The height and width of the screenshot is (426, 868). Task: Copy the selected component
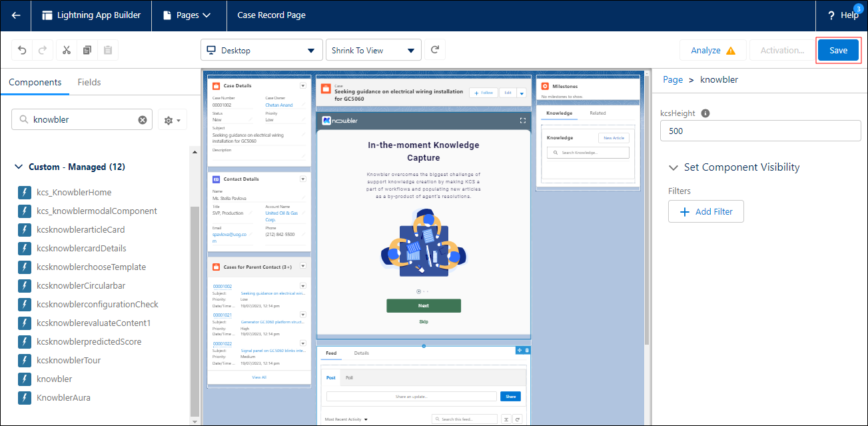pos(87,50)
